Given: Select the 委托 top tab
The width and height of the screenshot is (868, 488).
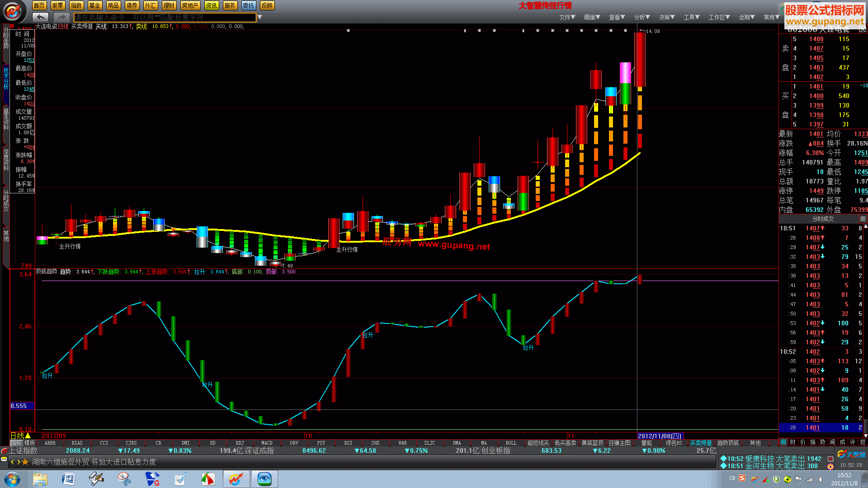Looking at the screenshot, I should pyautogui.click(x=248, y=5).
